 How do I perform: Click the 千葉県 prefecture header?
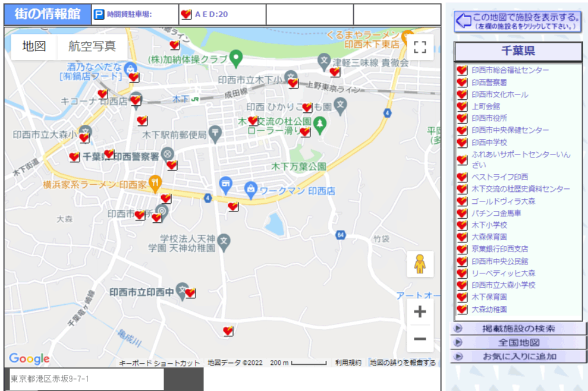click(518, 51)
